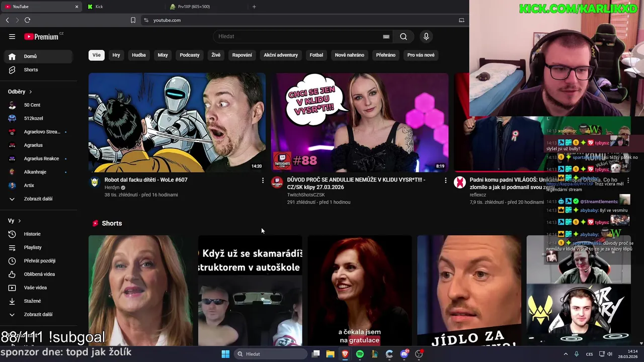The width and height of the screenshot is (644, 362).
Task: Open the on-screen keyboard icon in search box
Action: point(386,36)
